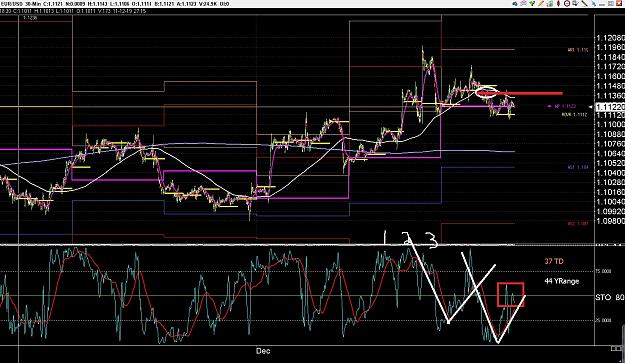Click the green document icon in the toolbar
This screenshot has width=625, height=363.
point(550,4)
